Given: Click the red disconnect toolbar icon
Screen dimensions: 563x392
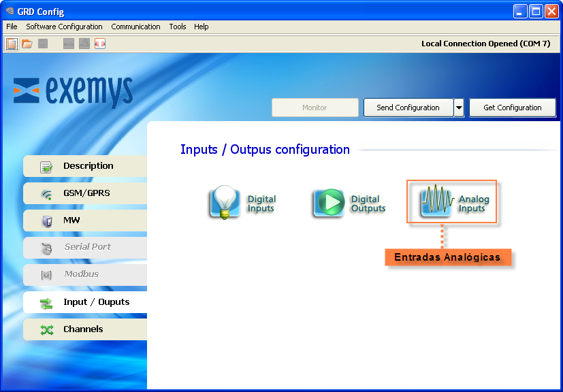Looking at the screenshot, I should [x=100, y=44].
